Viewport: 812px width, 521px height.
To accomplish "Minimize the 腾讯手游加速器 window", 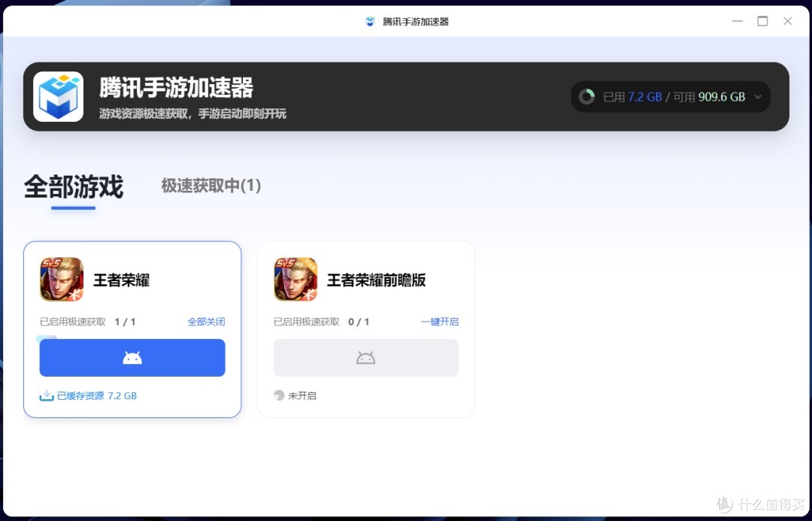I will (738, 21).
